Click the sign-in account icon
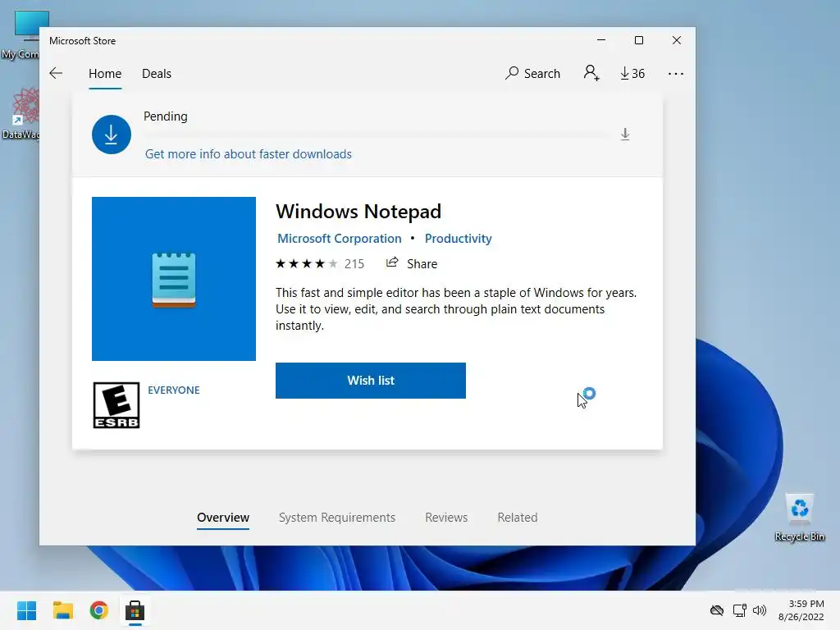Image resolution: width=840 pixels, height=630 pixels. tap(591, 73)
